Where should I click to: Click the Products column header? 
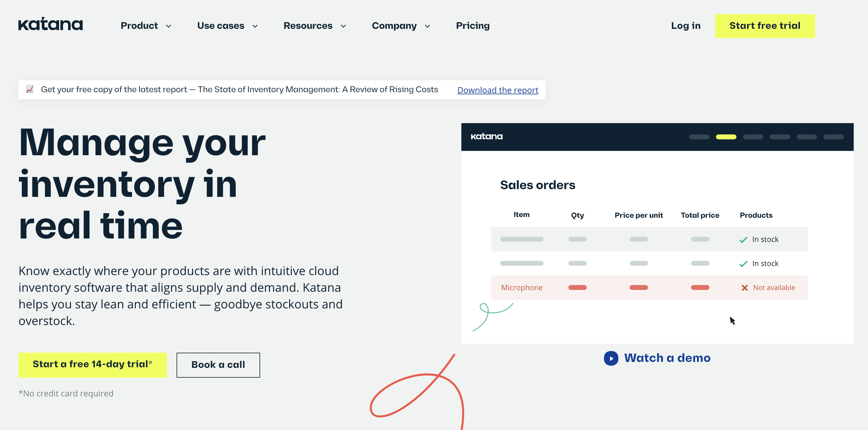(x=756, y=215)
